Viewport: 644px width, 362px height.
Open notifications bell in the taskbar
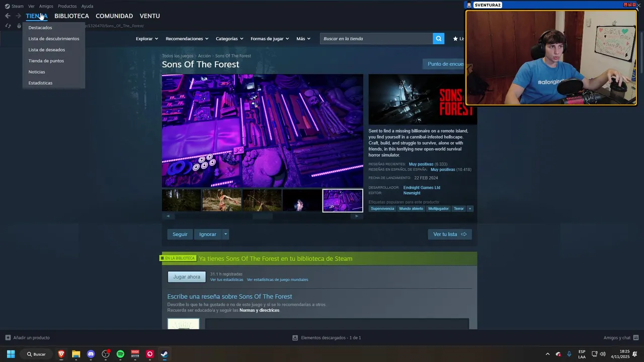click(635, 354)
